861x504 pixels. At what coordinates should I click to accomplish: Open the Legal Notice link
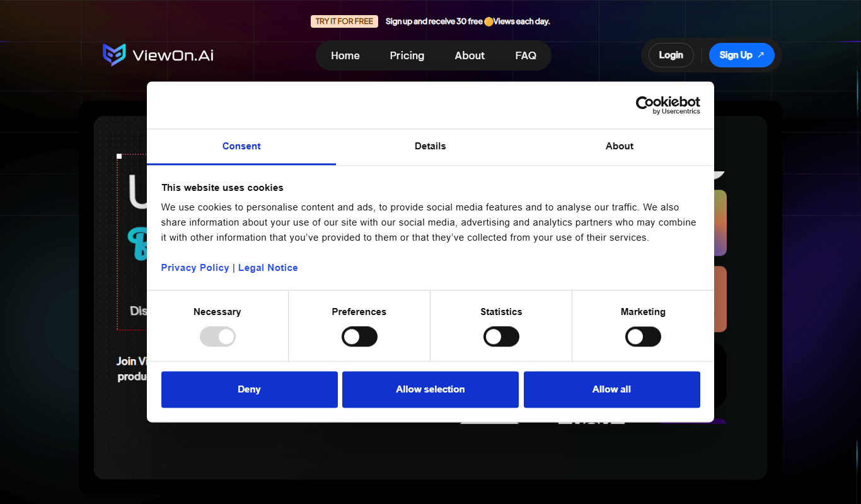point(268,268)
